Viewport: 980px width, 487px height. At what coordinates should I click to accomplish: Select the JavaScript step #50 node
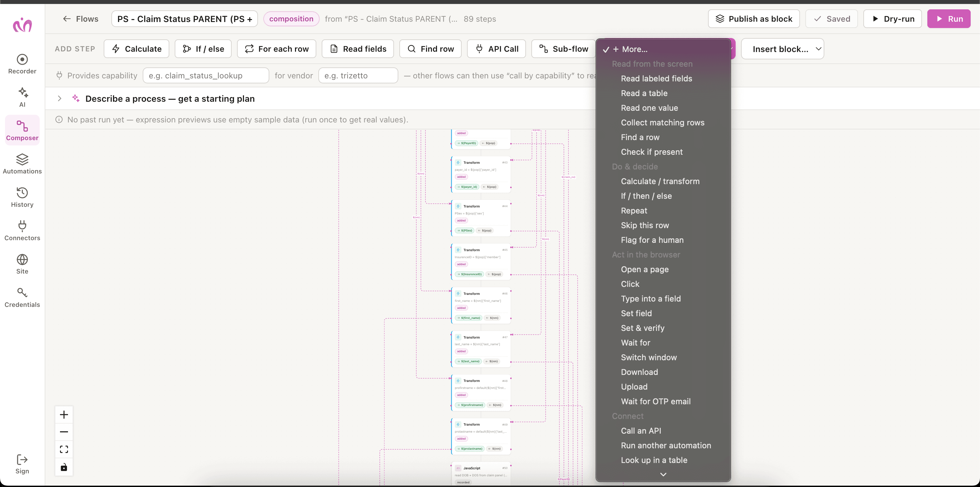point(481,474)
